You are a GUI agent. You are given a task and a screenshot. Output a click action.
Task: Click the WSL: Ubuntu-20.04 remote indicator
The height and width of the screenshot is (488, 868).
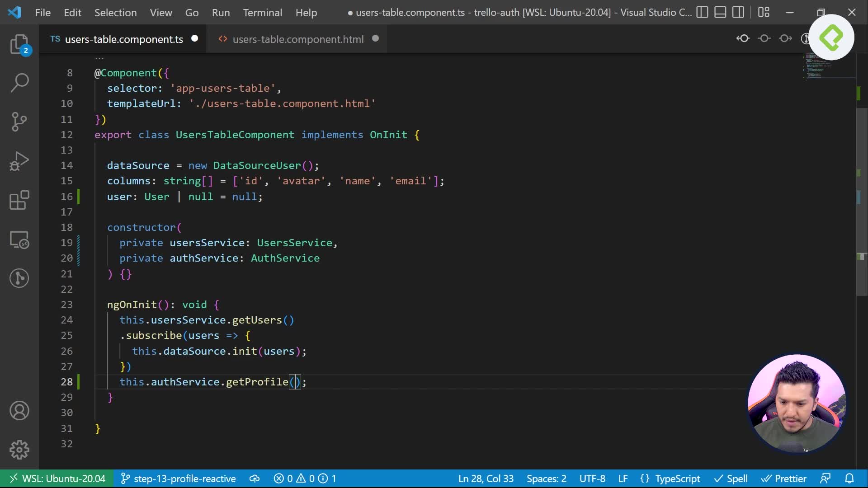(x=57, y=479)
